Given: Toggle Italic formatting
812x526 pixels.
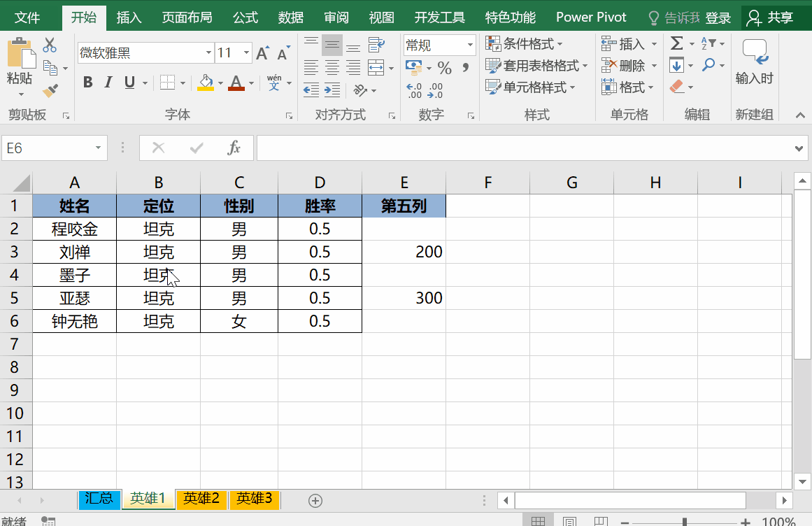Looking at the screenshot, I should point(108,83).
